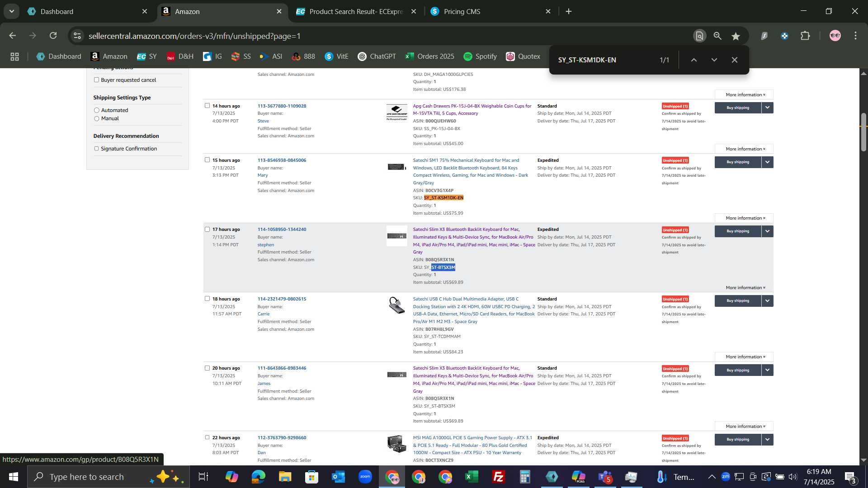Select Manual shipping settings type
Image resolution: width=868 pixels, height=488 pixels.
(96, 118)
